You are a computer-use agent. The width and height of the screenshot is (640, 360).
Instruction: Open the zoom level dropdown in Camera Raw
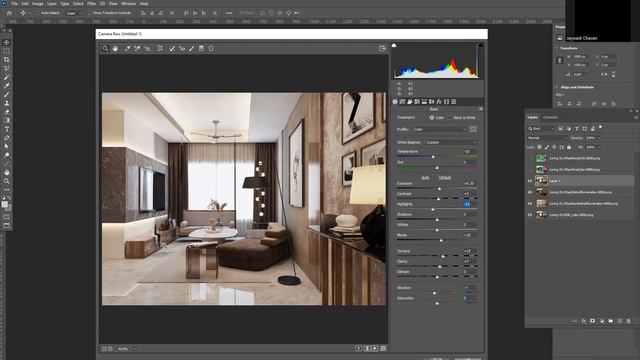tap(135, 349)
